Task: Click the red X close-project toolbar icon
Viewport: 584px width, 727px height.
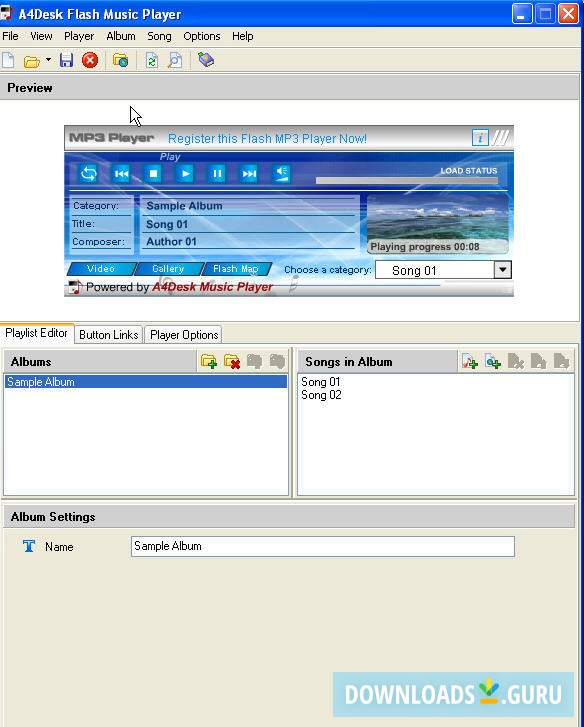Action: pos(90,60)
